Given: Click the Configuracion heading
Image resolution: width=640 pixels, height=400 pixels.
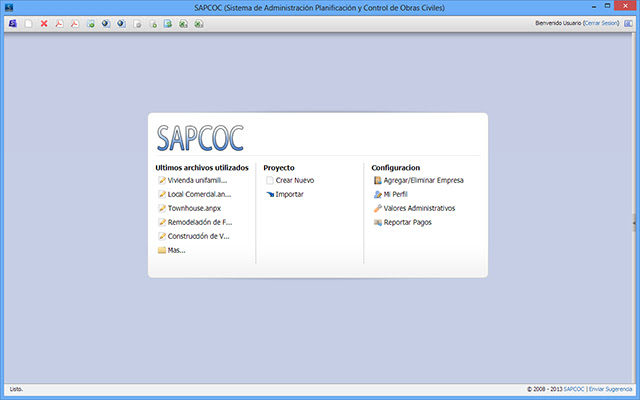Looking at the screenshot, I should tap(396, 168).
